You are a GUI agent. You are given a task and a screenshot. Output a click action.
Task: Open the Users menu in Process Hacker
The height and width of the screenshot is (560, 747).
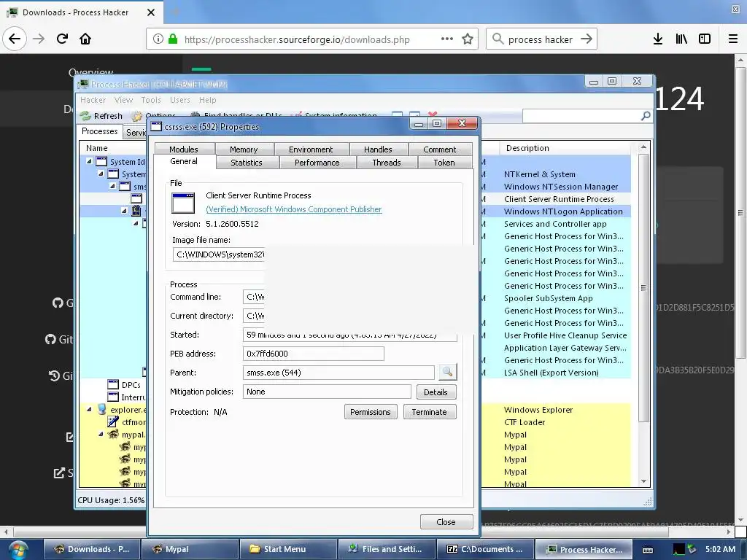tap(180, 100)
